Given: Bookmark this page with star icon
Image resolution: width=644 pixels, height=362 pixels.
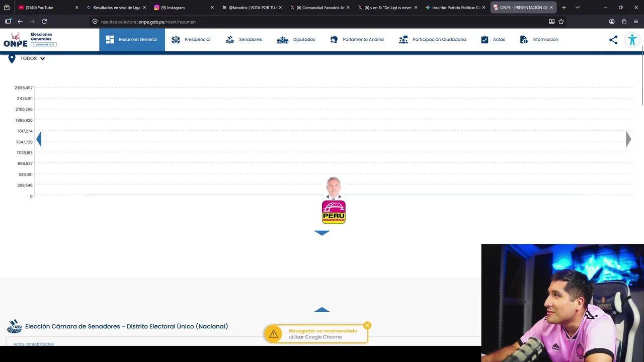Looking at the screenshot, I should pyautogui.click(x=561, y=22).
